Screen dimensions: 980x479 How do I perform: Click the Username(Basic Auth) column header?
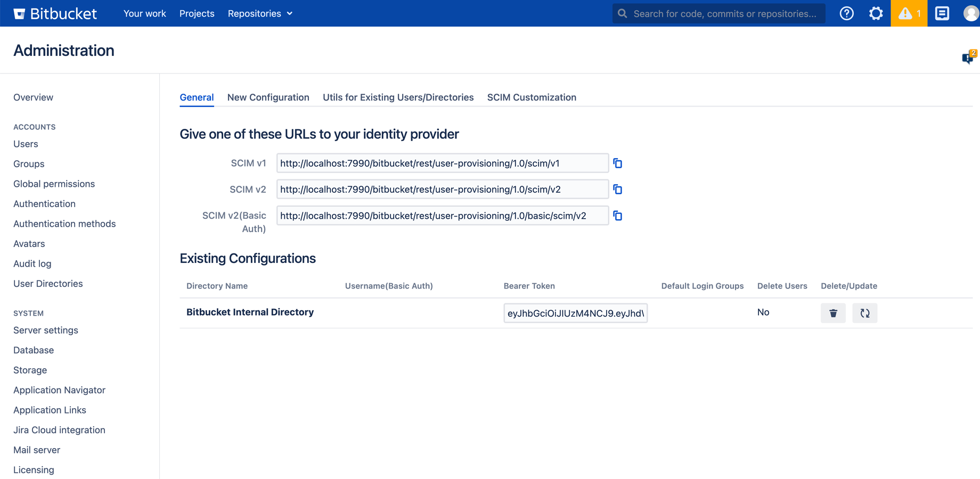(x=389, y=286)
